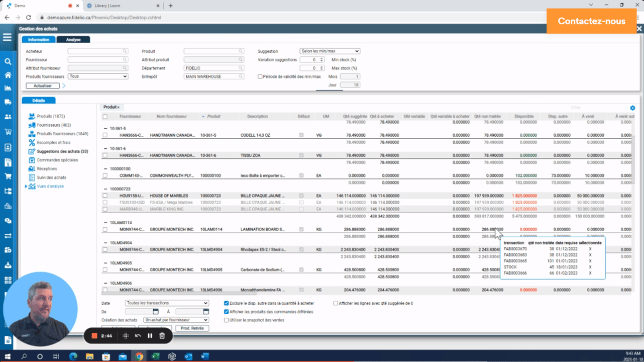This screenshot has width=644, height=362.
Task: Click the Loom drag-handle grid icon
Action: coord(126,335)
